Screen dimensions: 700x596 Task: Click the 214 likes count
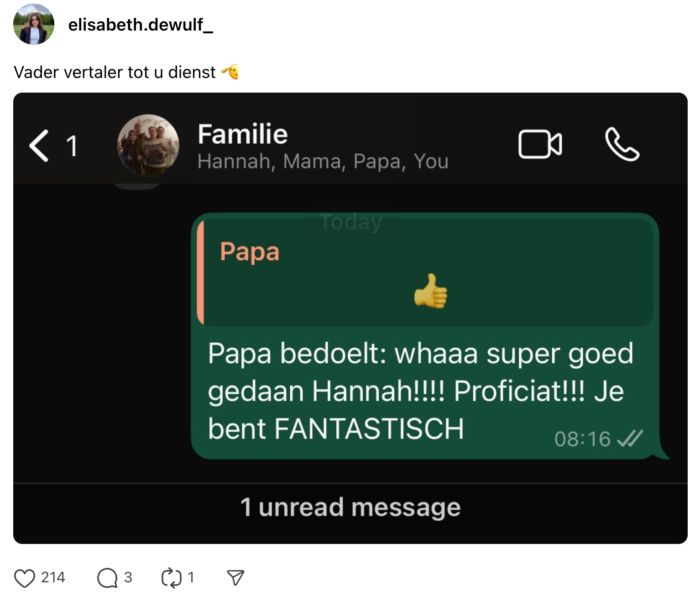tap(53, 578)
